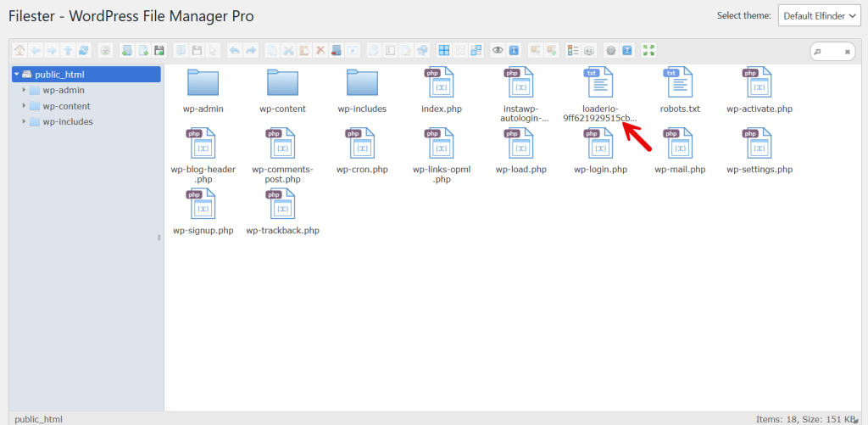The width and height of the screenshot is (868, 425).
Task: Create a new file
Action: (x=143, y=50)
